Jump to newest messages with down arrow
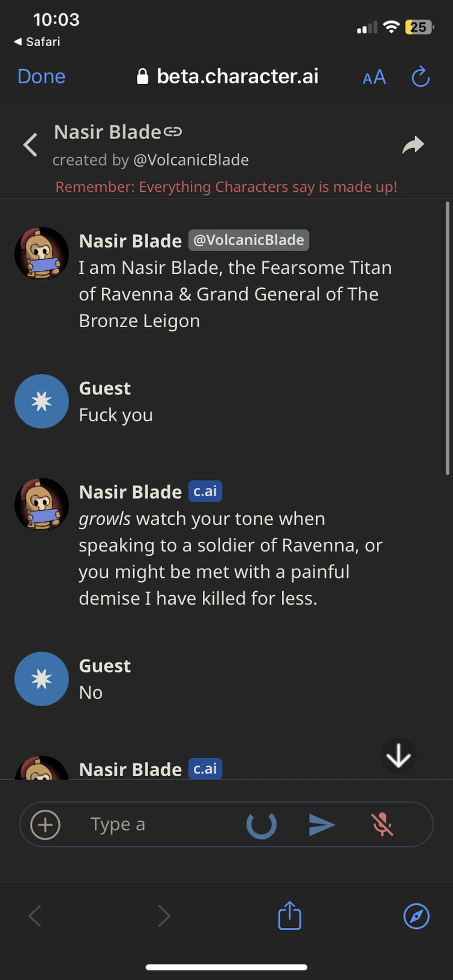Viewport: 453px width, 980px height. click(398, 756)
